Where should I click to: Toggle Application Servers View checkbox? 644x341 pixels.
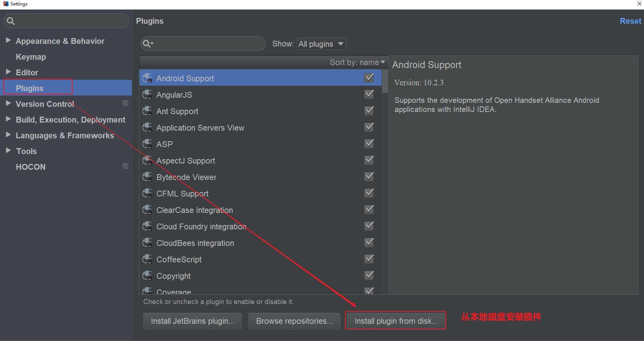[x=369, y=127]
